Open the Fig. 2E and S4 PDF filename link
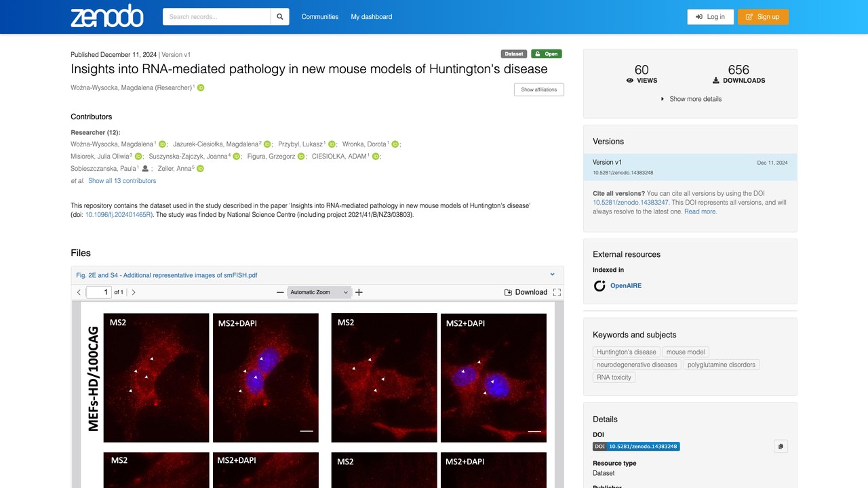The image size is (868, 488). coord(167,275)
